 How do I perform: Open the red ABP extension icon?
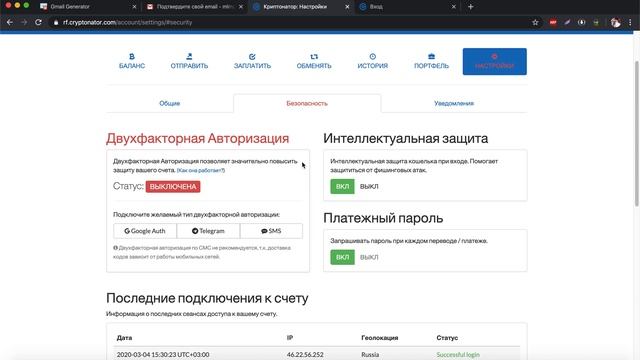553,22
